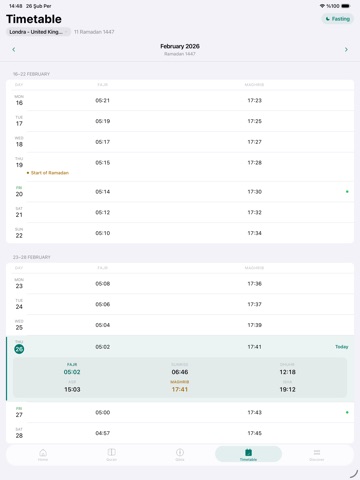The image size is (360, 480).
Task: Click Fajr time 05:10
Action: point(103,233)
